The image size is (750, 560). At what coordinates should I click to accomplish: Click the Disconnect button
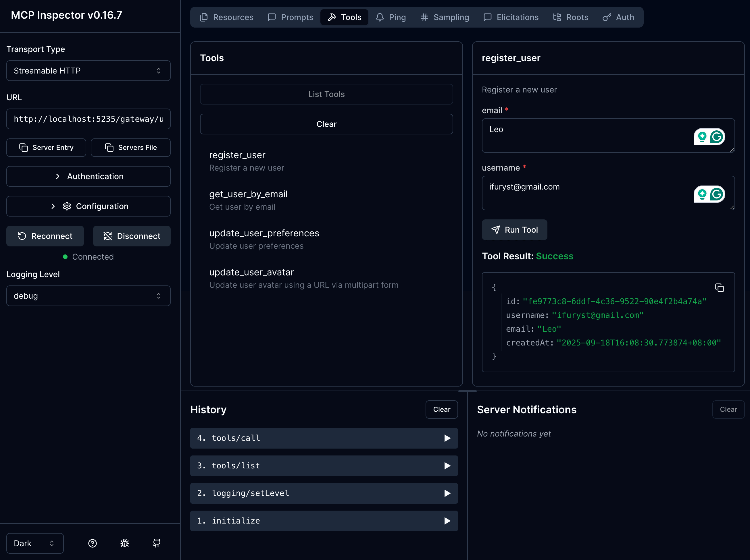[x=132, y=236]
